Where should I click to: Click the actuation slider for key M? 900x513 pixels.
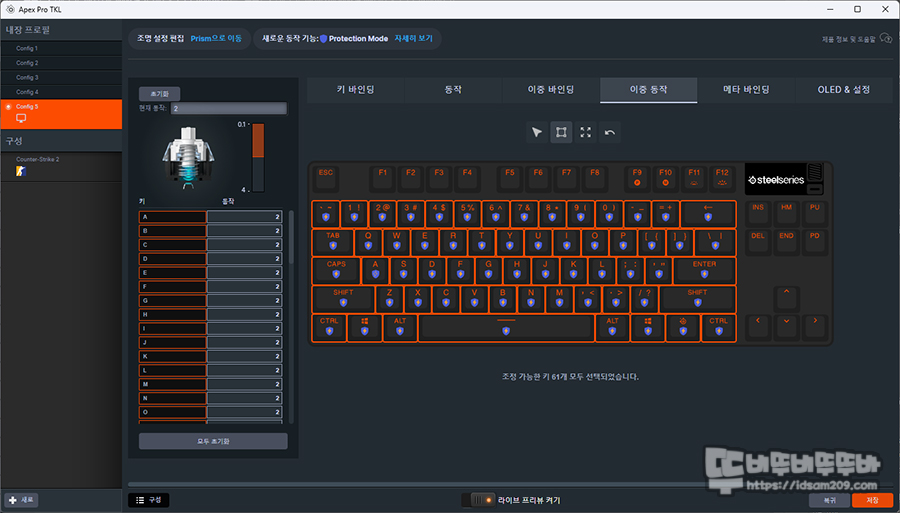244,384
